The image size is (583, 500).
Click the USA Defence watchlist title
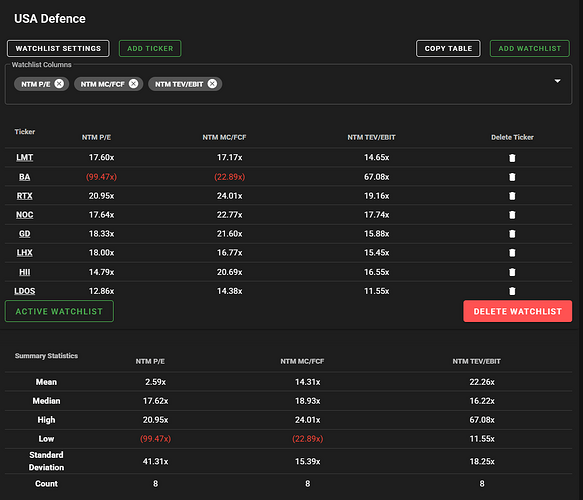tap(50, 19)
